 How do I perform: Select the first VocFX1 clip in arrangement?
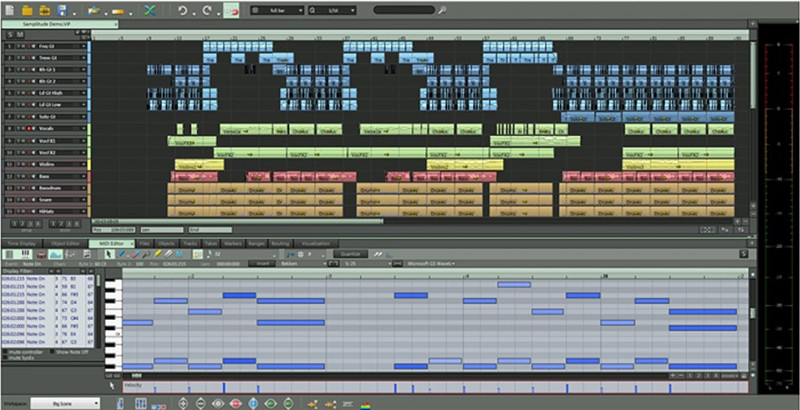(192, 141)
